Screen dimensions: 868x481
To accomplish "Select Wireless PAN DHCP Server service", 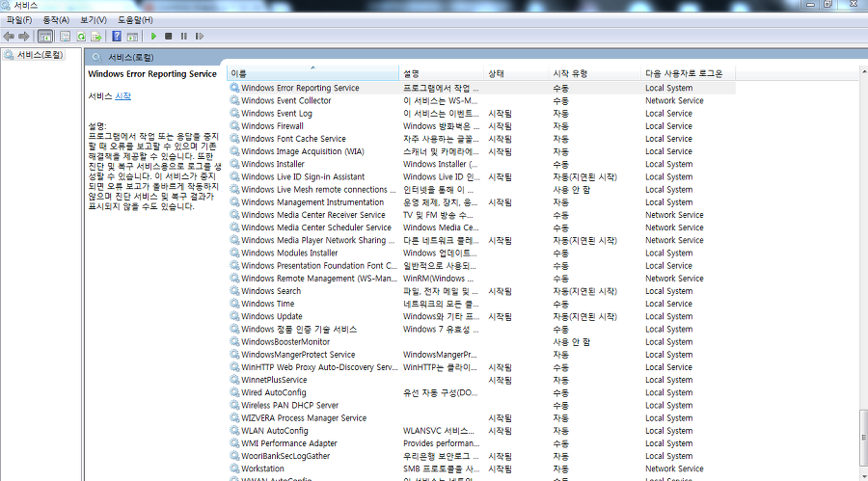I will tap(289, 405).
